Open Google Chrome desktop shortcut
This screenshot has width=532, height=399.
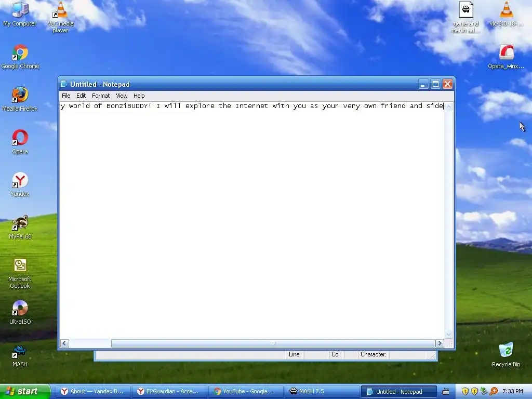point(20,57)
